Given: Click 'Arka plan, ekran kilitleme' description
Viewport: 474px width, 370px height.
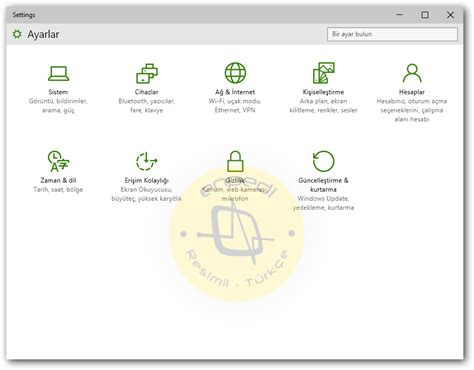Looking at the screenshot, I should coord(323,106).
